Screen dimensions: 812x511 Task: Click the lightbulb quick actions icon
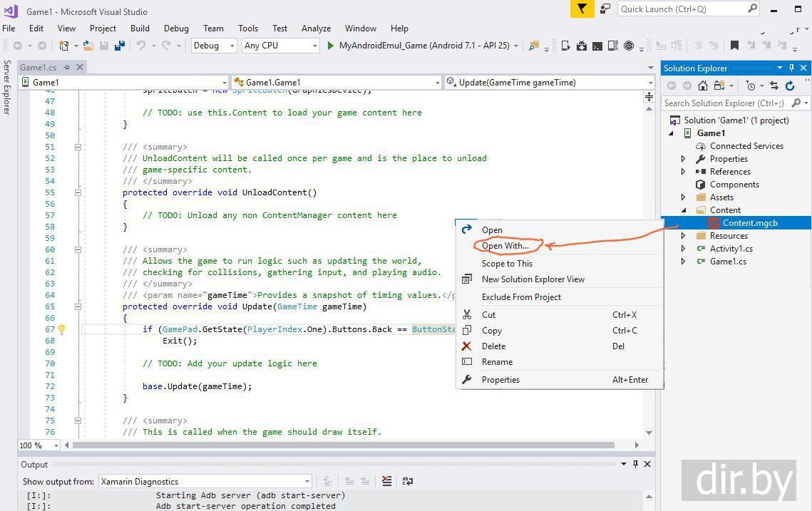pos(61,329)
